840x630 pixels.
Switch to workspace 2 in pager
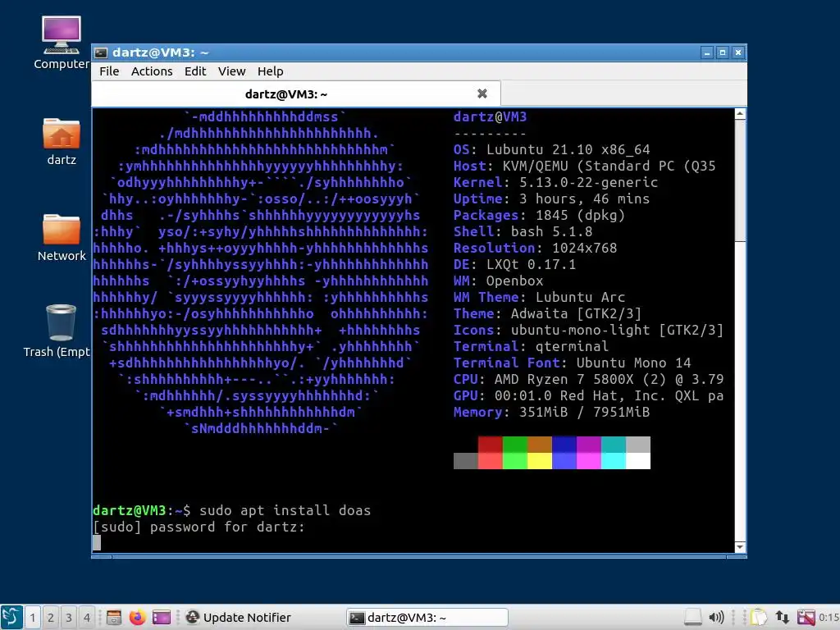point(51,618)
